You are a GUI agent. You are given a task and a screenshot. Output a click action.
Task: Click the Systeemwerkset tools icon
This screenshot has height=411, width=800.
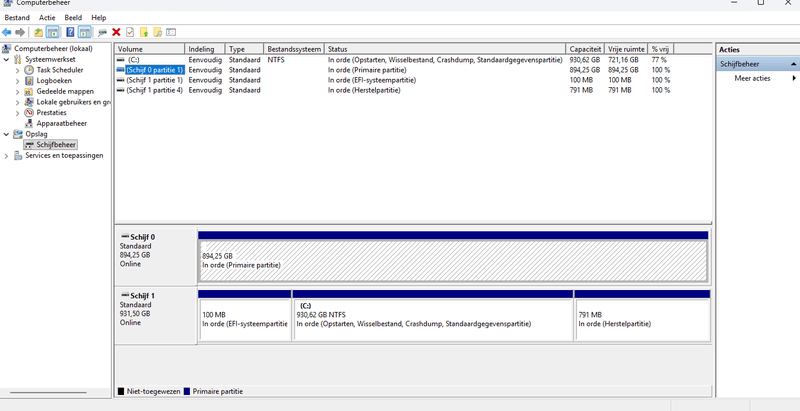click(18, 59)
